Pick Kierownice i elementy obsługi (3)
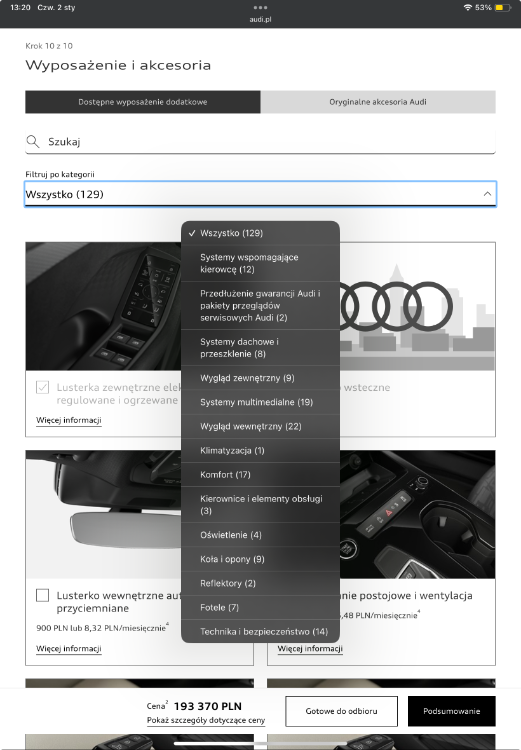The width and height of the screenshot is (521, 750). tap(260, 505)
